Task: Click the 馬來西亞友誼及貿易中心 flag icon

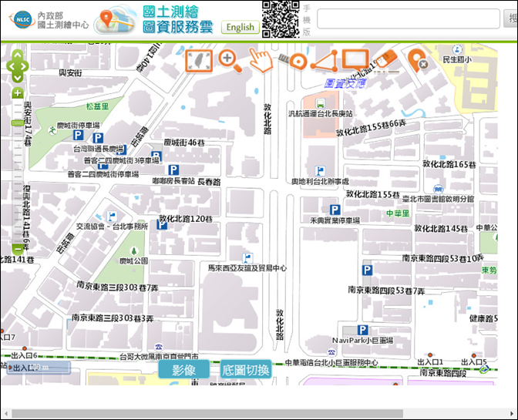Action: (x=247, y=258)
